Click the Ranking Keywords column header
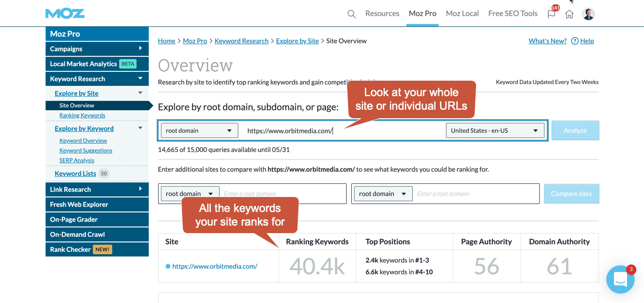 [x=317, y=242]
